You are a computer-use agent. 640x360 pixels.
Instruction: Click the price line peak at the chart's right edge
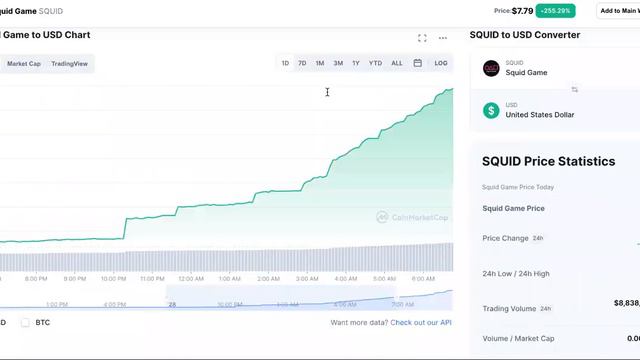pos(451,89)
